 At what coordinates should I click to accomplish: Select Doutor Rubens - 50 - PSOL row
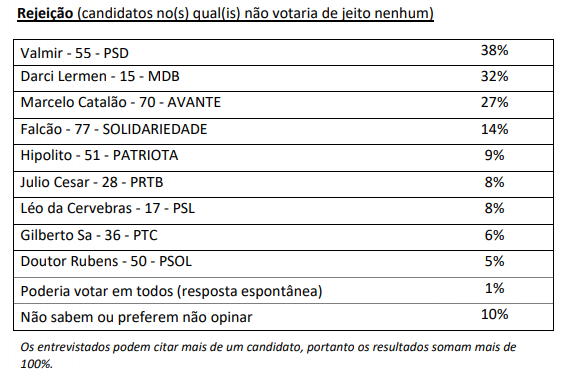pyautogui.click(x=283, y=264)
